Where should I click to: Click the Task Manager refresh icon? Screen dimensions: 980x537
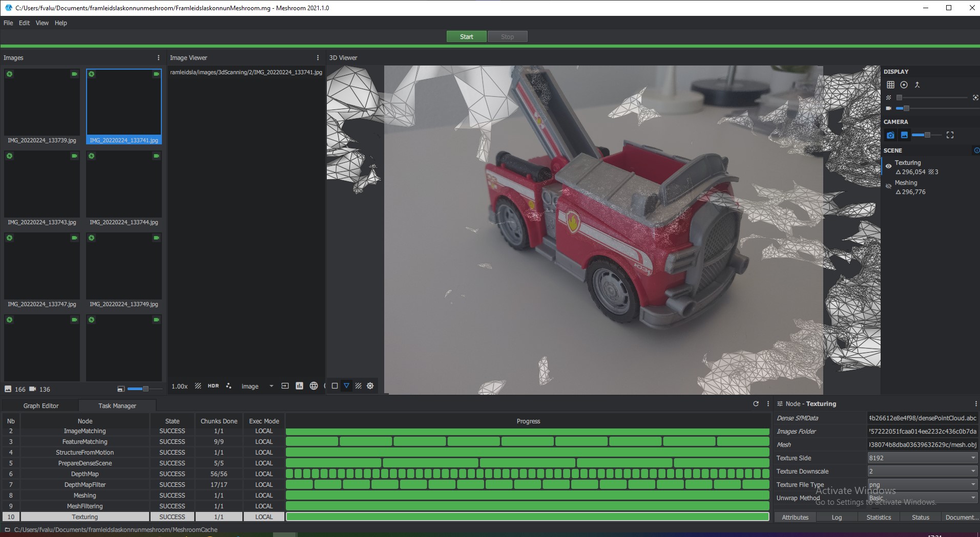pos(756,404)
